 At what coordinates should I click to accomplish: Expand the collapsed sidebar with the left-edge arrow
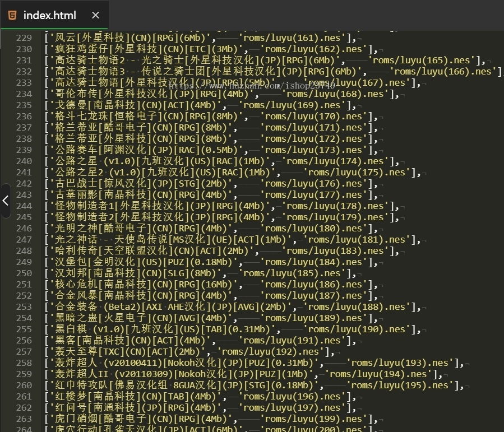point(6,201)
